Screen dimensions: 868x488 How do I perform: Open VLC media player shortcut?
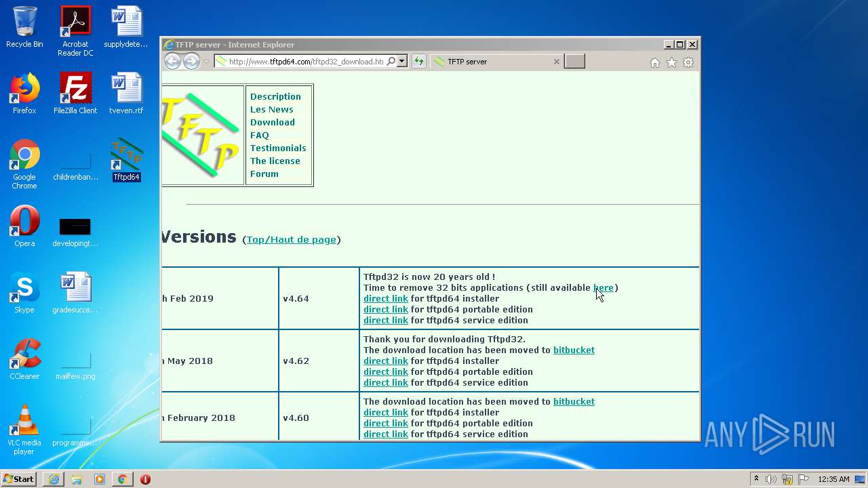(x=24, y=430)
